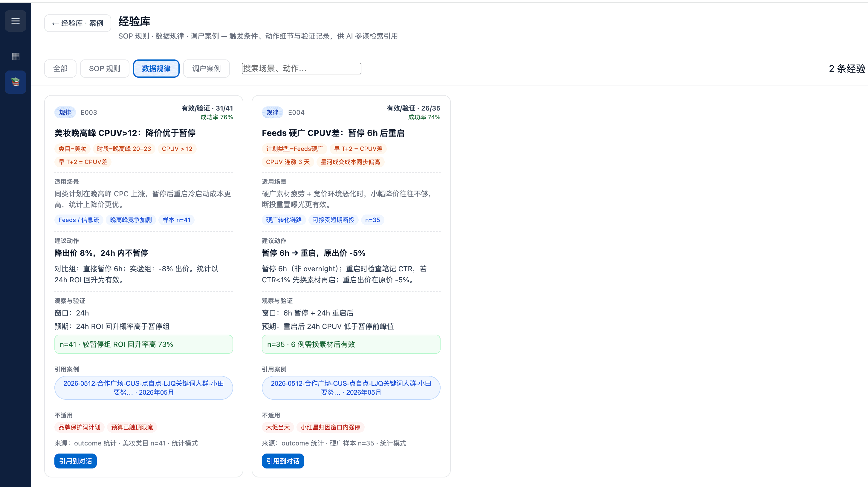Viewport: 868px width, 487px height.
Task: Click the n=41 · 较暂停组 ROI result box
Action: 143,344
